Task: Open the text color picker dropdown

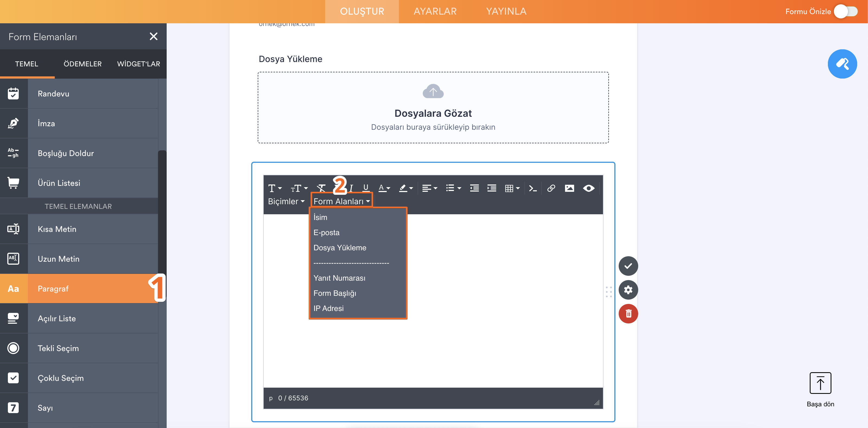Action: [x=384, y=188]
